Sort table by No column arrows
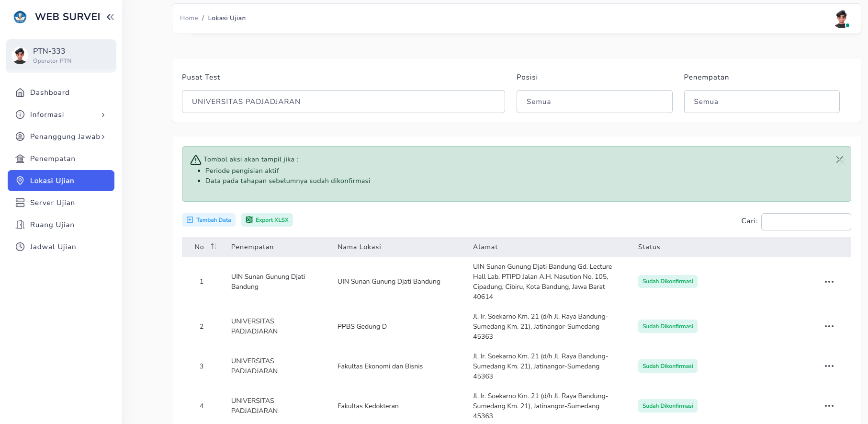868x424 pixels. coord(214,246)
